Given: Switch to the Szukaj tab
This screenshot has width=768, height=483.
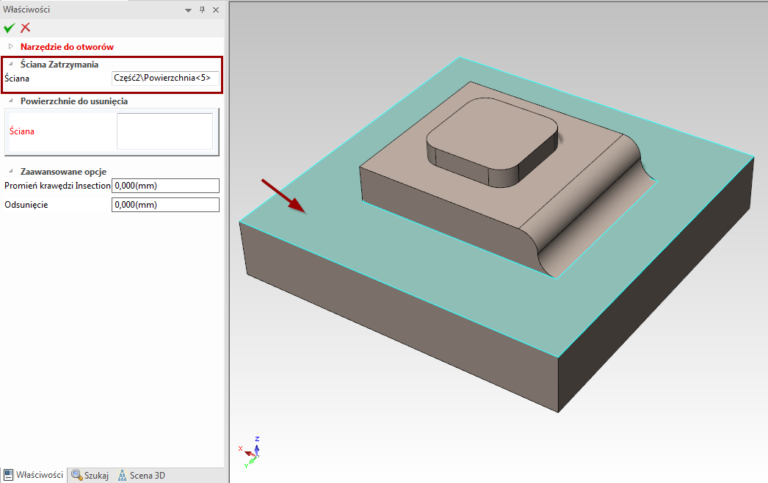Looking at the screenshot, I should tap(90, 475).
